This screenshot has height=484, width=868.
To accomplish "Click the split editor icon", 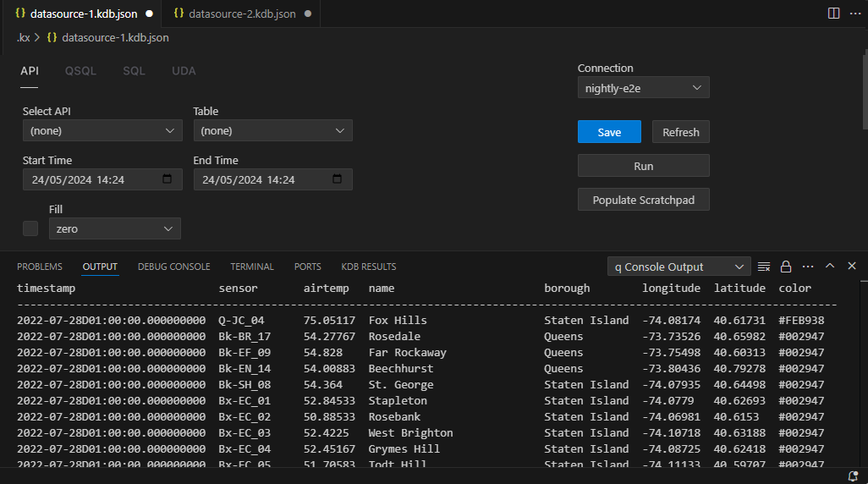I will pyautogui.click(x=833, y=14).
